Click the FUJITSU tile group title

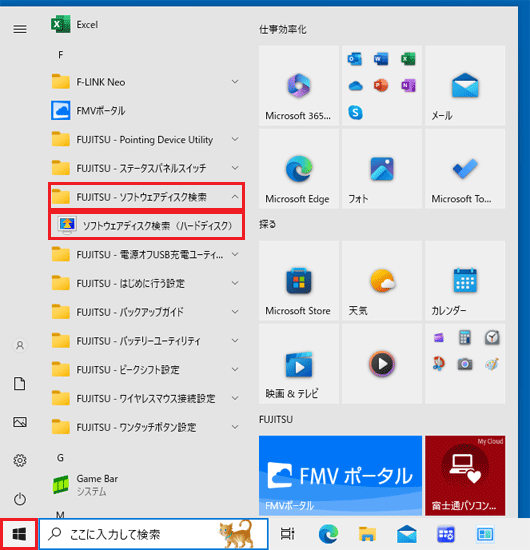tap(276, 420)
